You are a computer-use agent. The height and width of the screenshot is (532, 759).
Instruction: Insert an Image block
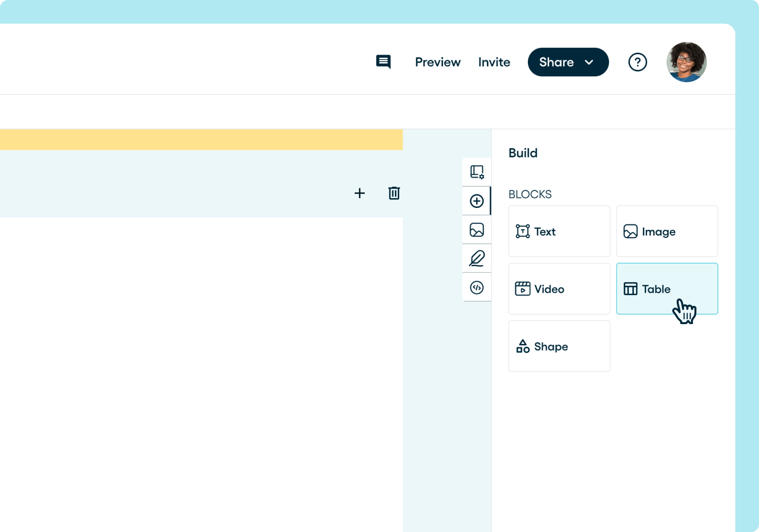click(x=667, y=231)
